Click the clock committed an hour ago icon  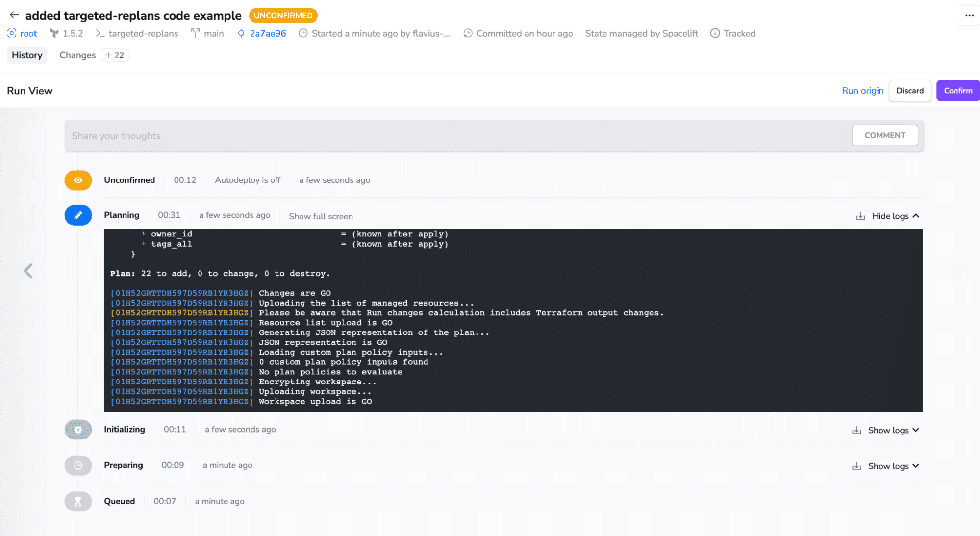466,34
